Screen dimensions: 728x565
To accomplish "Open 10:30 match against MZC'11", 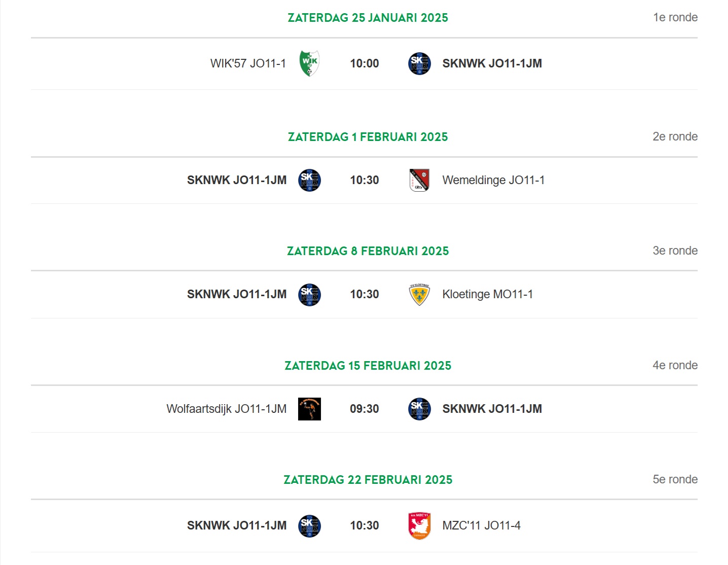I will pos(365,525).
